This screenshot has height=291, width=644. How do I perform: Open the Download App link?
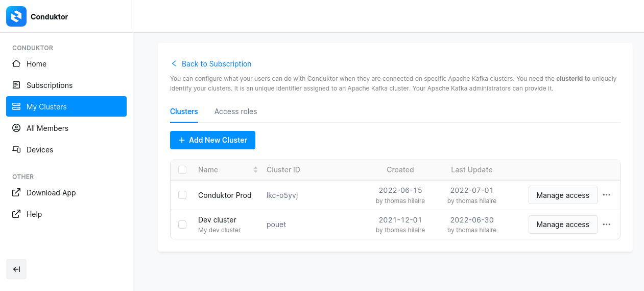tap(66, 193)
